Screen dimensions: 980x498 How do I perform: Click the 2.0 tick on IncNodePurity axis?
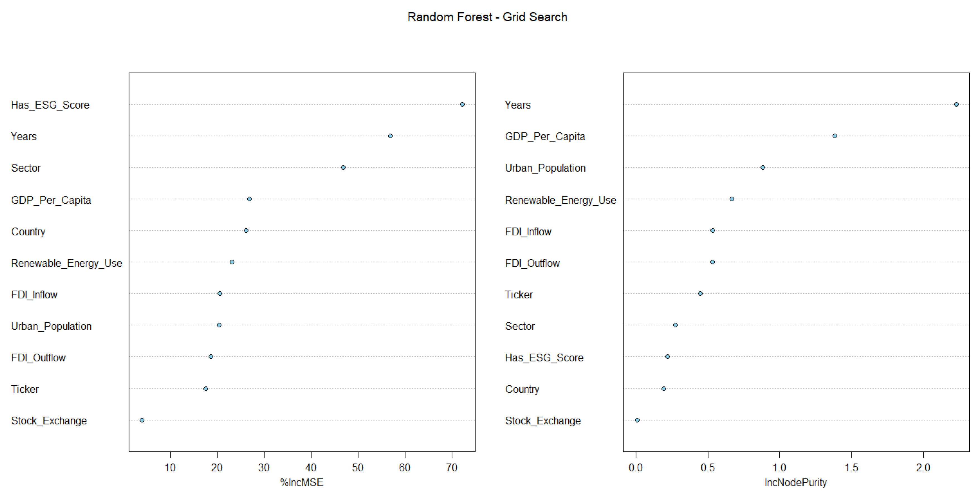click(923, 468)
